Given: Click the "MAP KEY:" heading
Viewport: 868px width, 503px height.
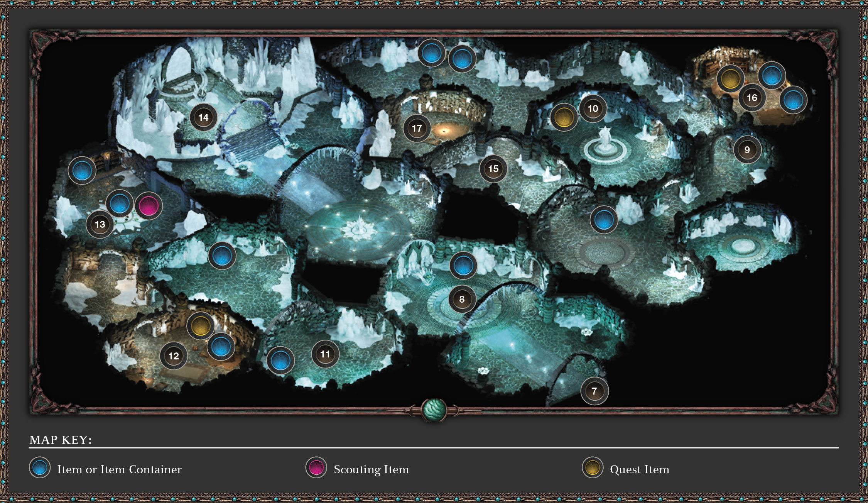Looking at the screenshot, I should [x=61, y=440].
